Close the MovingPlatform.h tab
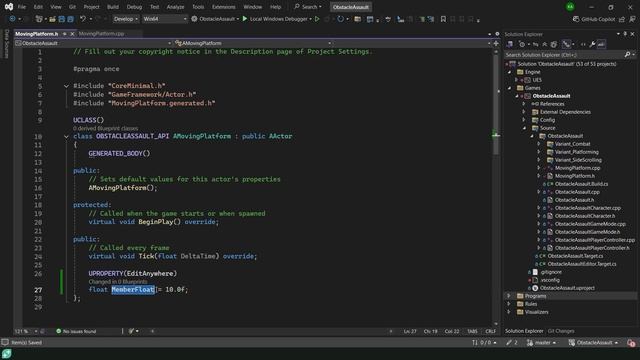Image resolution: width=640 pixels, height=360 pixels. [72, 34]
